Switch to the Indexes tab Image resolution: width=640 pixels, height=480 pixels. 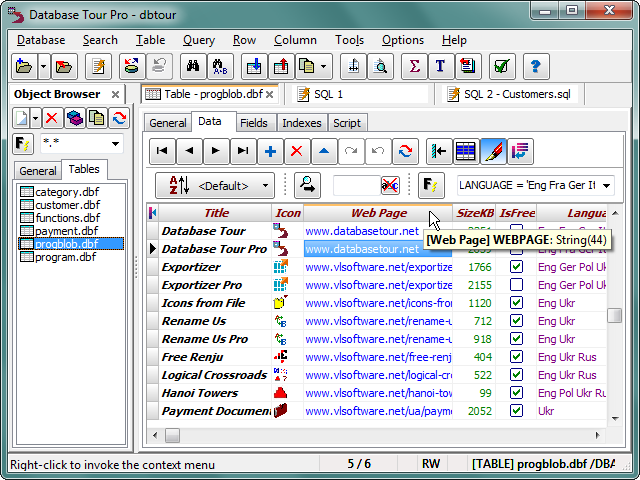[301, 123]
